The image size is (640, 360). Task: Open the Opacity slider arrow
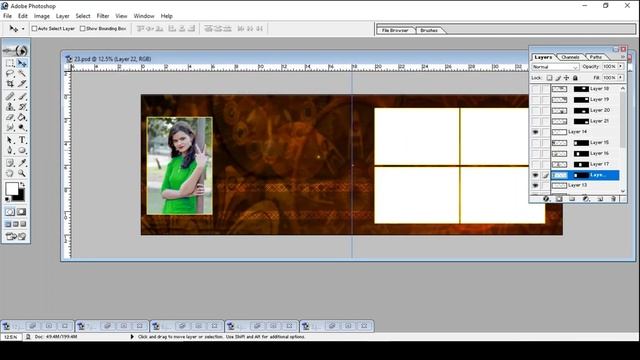tap(621, 66)
